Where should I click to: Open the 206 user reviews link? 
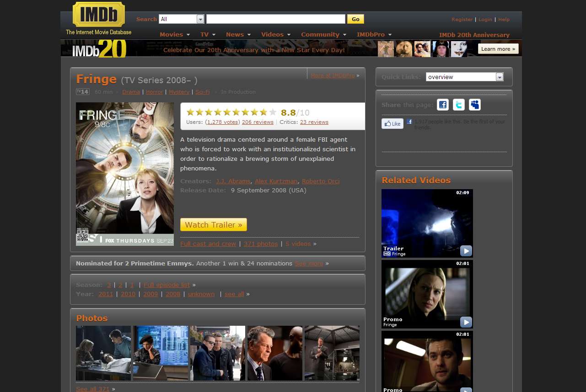pyautogui.click(x=258, y=122)
